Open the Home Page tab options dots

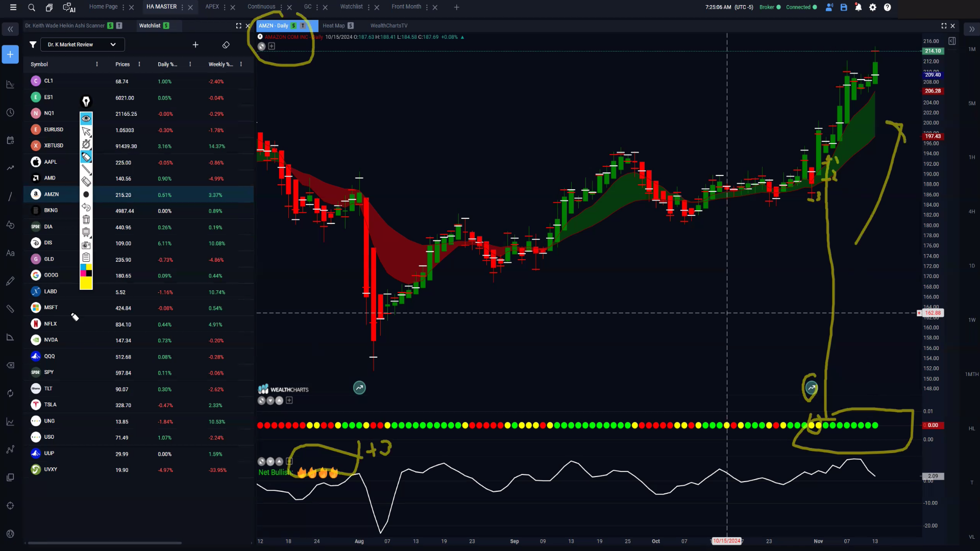pyautogui.click(x=124, y=7)
